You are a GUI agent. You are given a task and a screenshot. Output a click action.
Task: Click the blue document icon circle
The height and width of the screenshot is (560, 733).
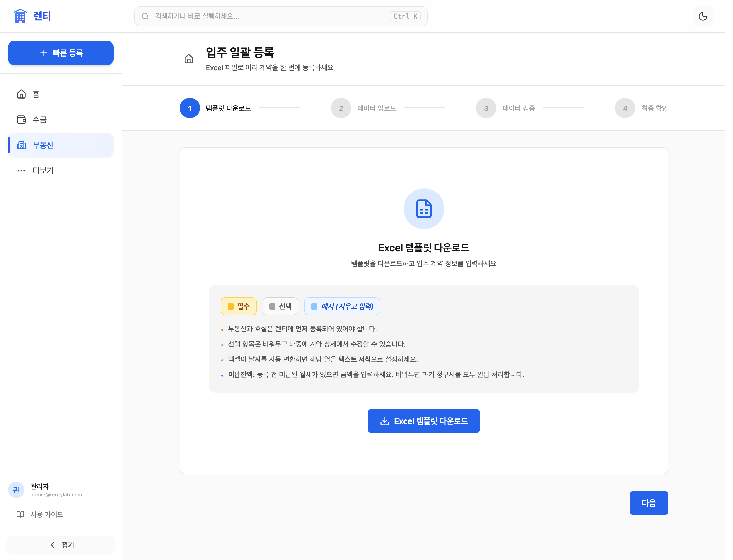tap(424, 209)
